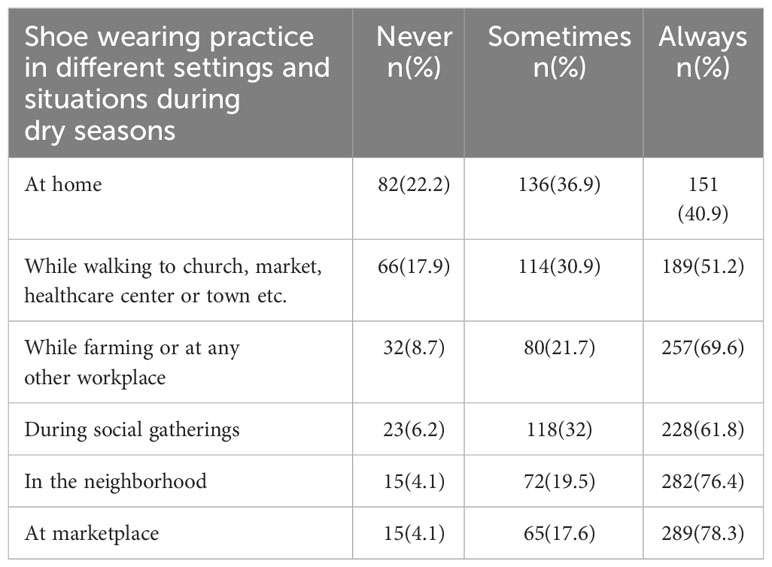Select the 'Always n(%)' column header

click(x=703, y=83)
